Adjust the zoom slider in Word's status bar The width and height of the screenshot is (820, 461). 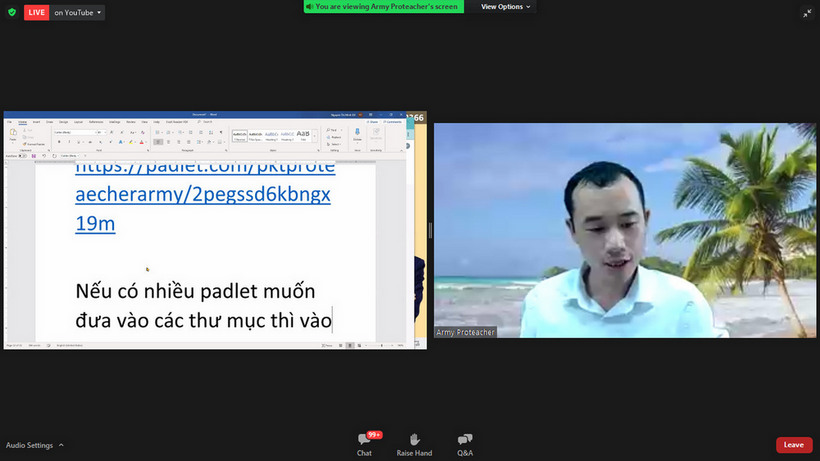pos(382,345)
